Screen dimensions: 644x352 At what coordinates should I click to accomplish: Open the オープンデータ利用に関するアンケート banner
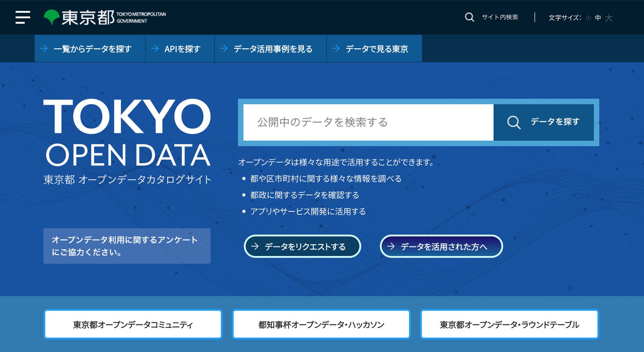coord(127,246)
